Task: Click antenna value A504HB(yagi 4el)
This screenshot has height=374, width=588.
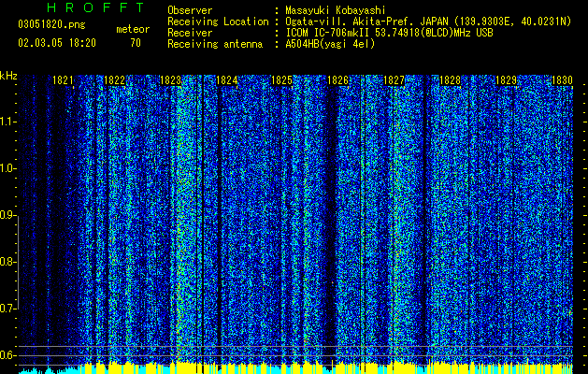Action: (x=330, y=44)
